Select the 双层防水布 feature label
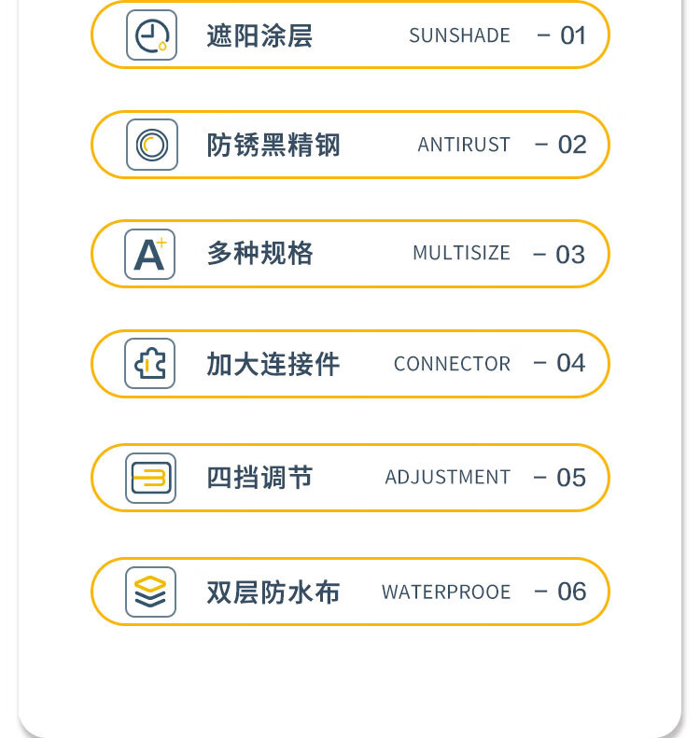The width and height of the screenshot is (700, 738). tap(273, 592)
